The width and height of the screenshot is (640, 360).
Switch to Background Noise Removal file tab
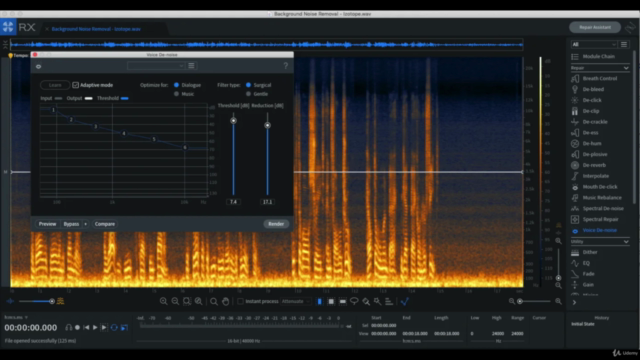pos(96,29)
